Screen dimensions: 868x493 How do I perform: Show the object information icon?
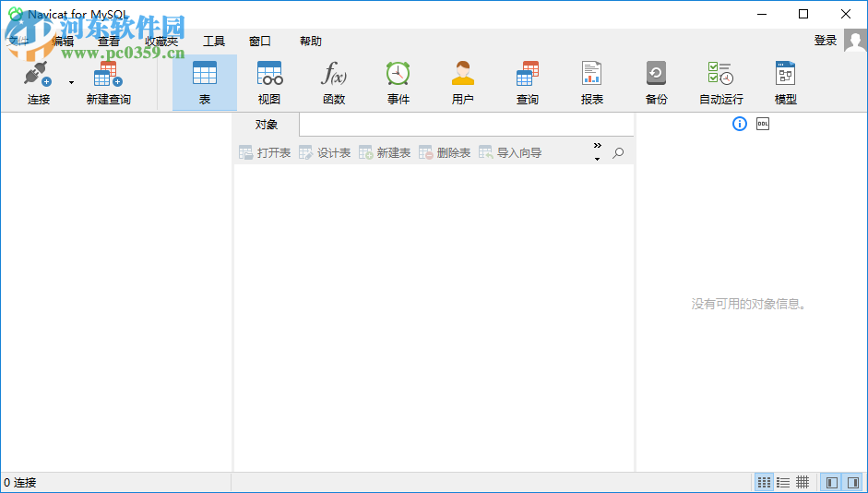click(x=740, y=124)
